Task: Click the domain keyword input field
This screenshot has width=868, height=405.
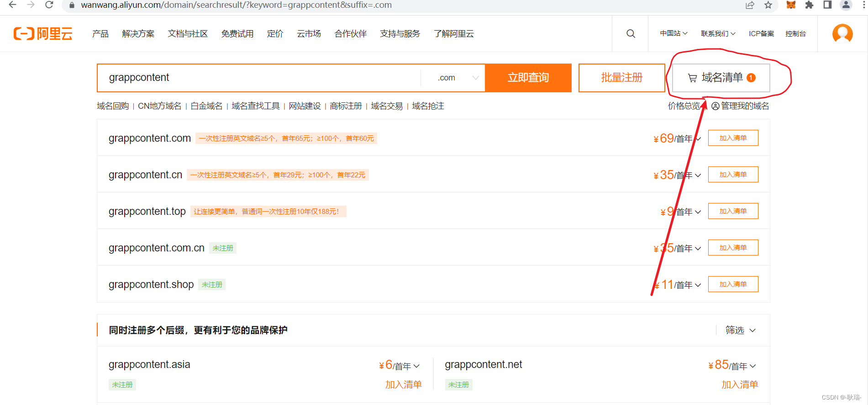Action: (x=259, y=78)
